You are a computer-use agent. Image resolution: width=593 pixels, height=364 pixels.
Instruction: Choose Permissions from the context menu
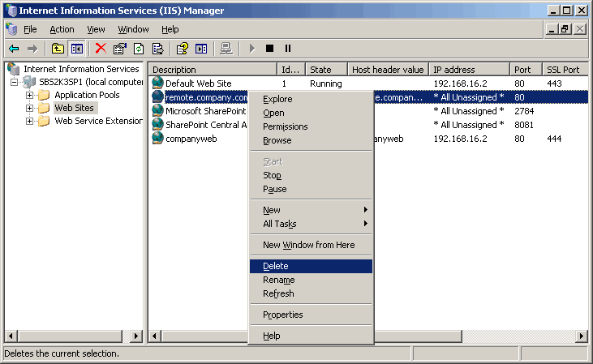pos(311,126)
